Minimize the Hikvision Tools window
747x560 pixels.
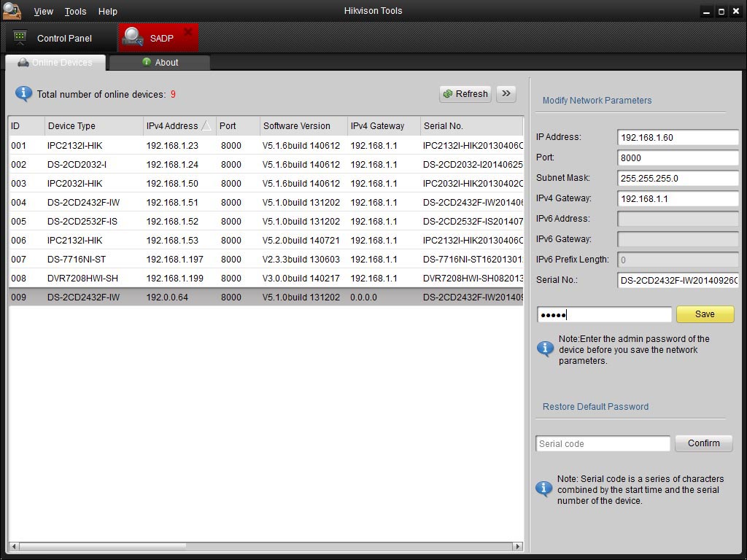coord(706,12)
